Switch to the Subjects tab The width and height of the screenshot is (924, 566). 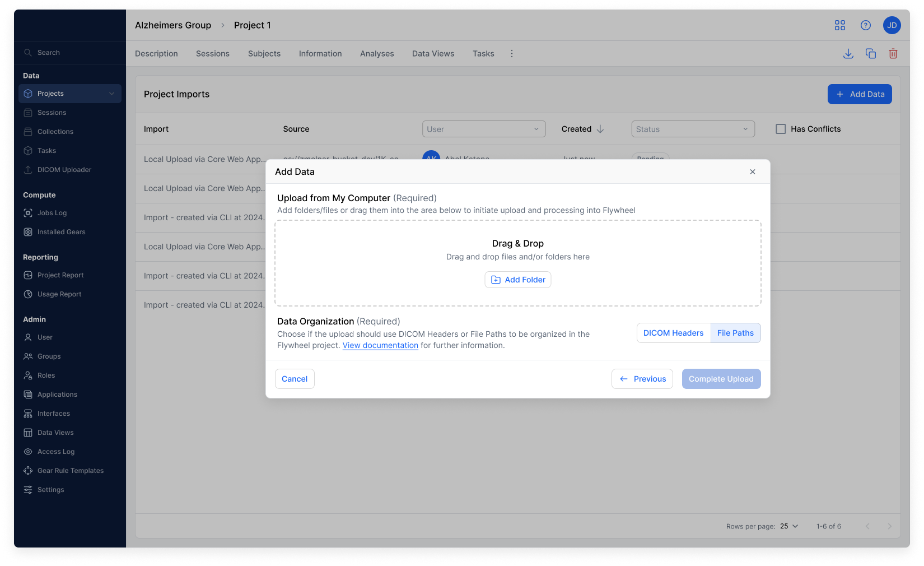click(x=264, y=54)
